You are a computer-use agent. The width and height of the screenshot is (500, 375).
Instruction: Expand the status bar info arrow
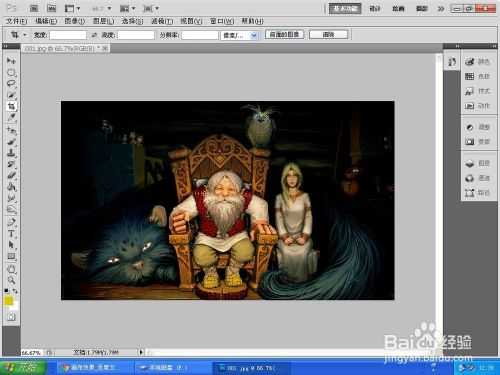[141, 352]
